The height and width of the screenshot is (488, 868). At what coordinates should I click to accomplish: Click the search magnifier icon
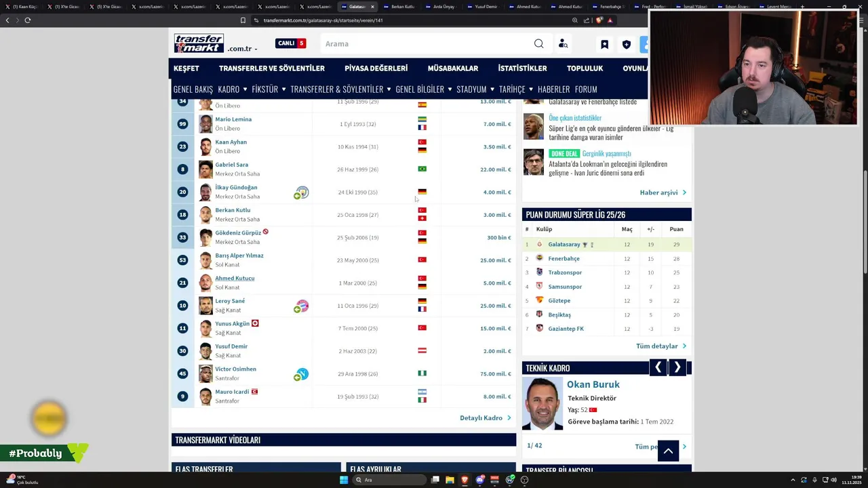538,43
